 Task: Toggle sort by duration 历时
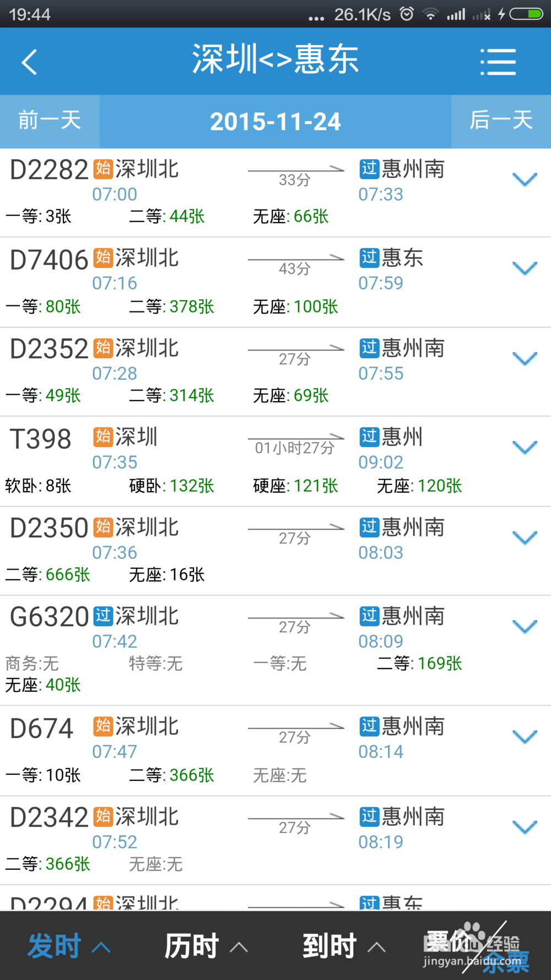pos(207,946)
